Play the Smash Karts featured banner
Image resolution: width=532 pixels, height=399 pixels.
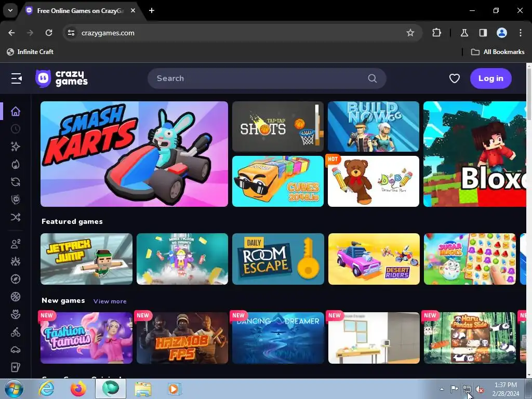[134, 154]
